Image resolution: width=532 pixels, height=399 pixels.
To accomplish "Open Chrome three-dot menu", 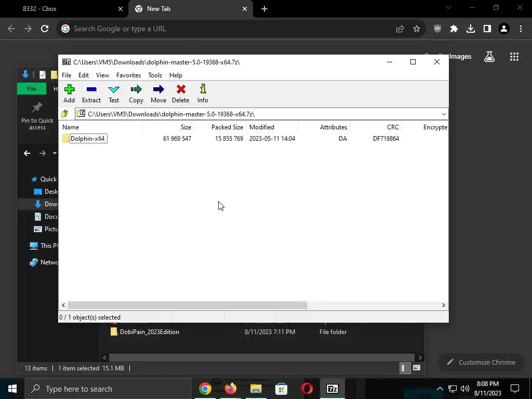I will [521, 29].
